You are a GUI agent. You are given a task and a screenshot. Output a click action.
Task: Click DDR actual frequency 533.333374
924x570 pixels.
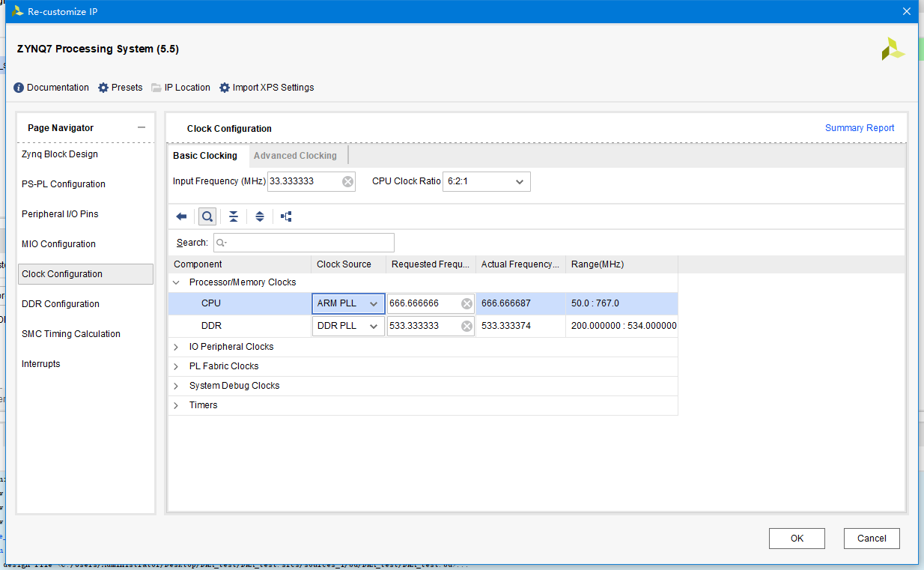coord(506,326)
